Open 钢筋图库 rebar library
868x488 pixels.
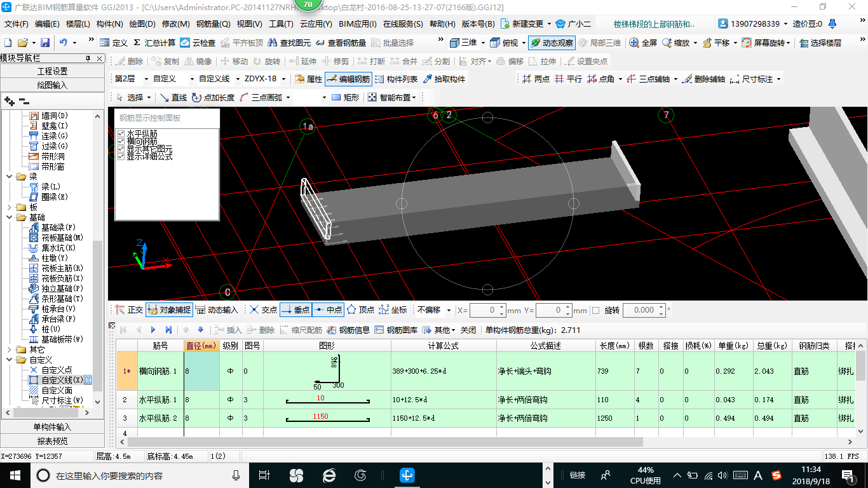click(x=396, y=330)
